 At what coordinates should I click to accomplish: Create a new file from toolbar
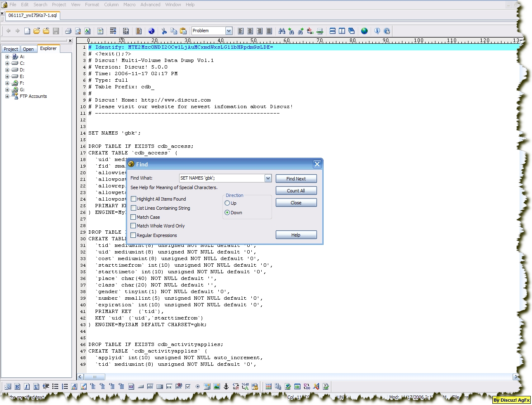[27, 31]
